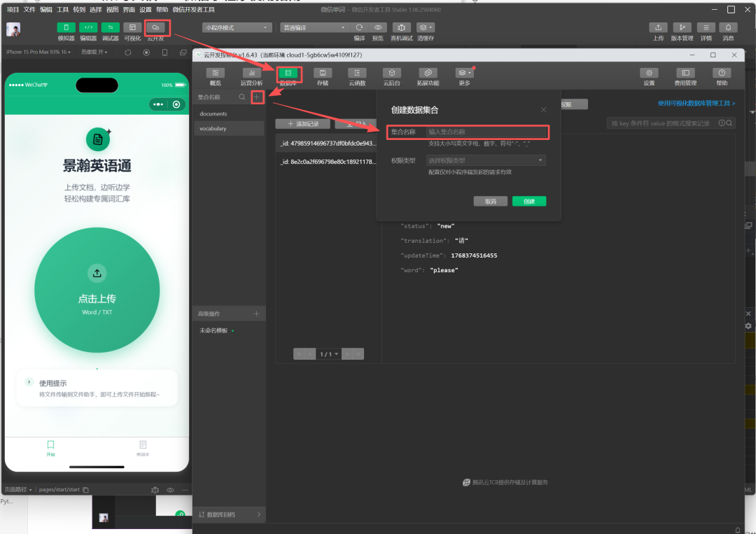Screen dimensions: 756x534
Task: Open the 视图 menu
Action: [112, 10]
